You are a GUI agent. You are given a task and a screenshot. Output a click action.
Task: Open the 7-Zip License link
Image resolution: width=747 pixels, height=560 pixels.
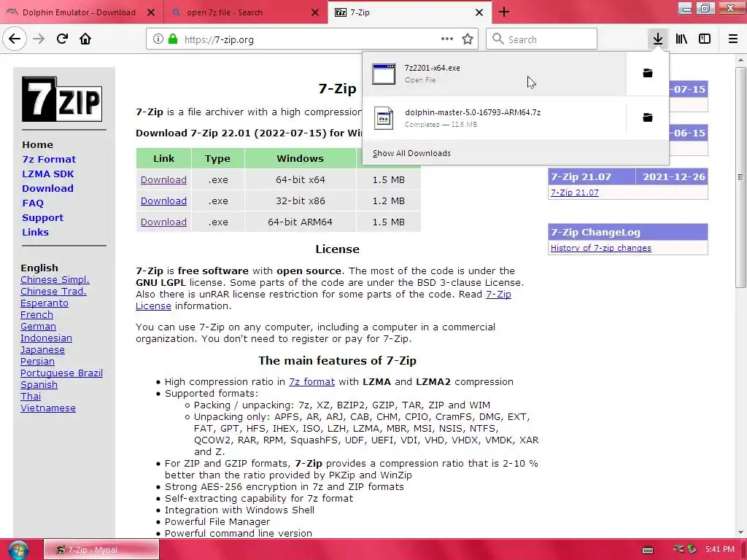tap(498, 294)
